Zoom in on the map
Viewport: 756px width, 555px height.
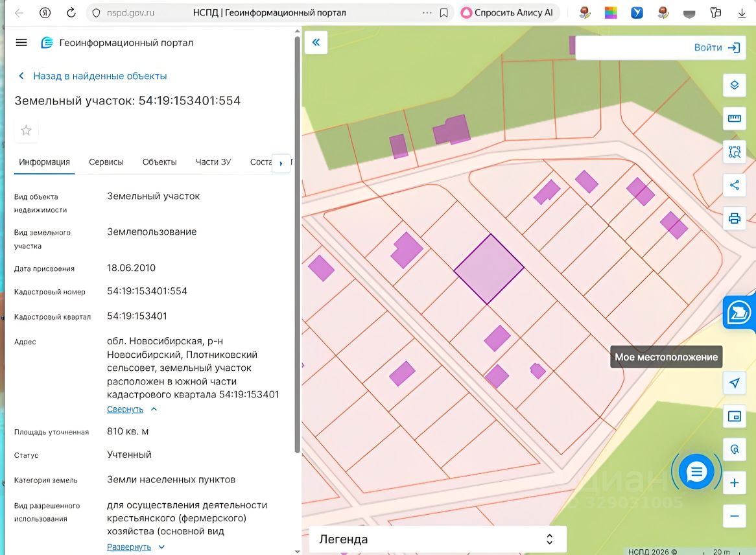click(x=734, y=483)
